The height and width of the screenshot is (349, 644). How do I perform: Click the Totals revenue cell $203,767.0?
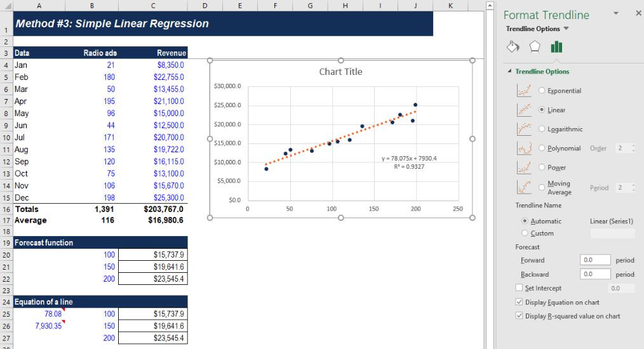point(153,209)
